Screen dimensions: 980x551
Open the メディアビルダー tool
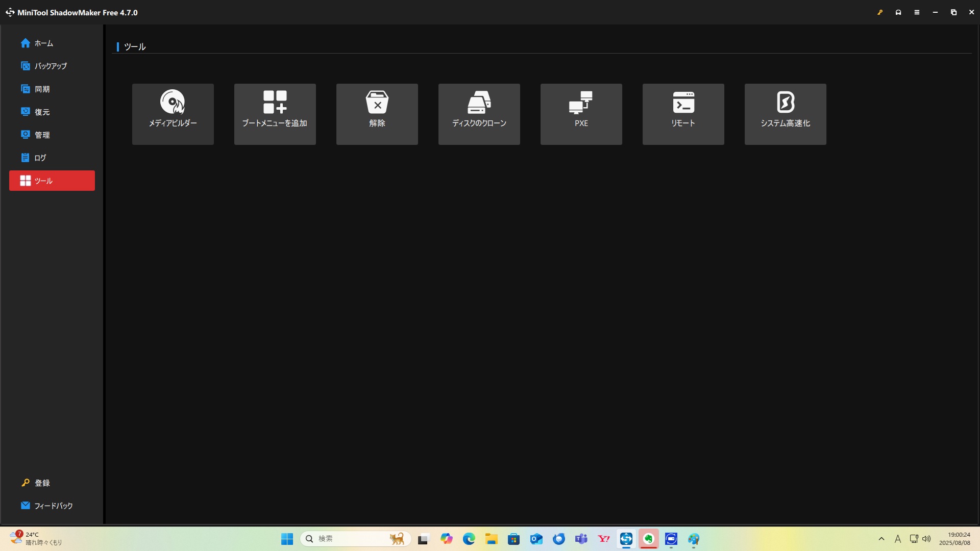pyautogui.click(x=173, y=114)
